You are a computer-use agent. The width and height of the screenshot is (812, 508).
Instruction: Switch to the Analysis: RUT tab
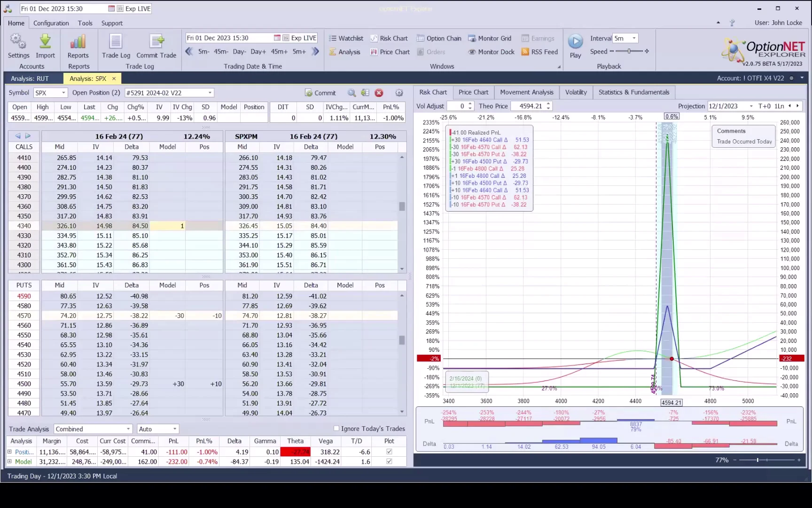(30, 79)
